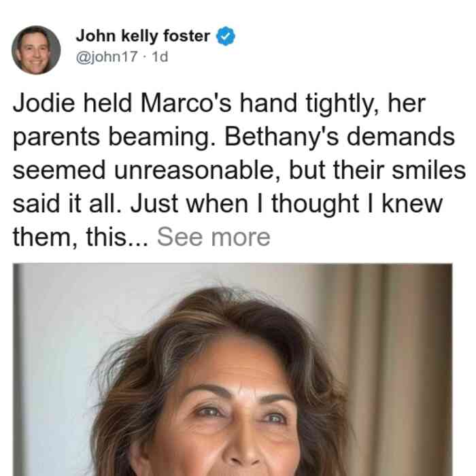Click the line starting 'seemed unreasonable'
The width and height of the screenshot is (476, 476).
tap(239, 170)
